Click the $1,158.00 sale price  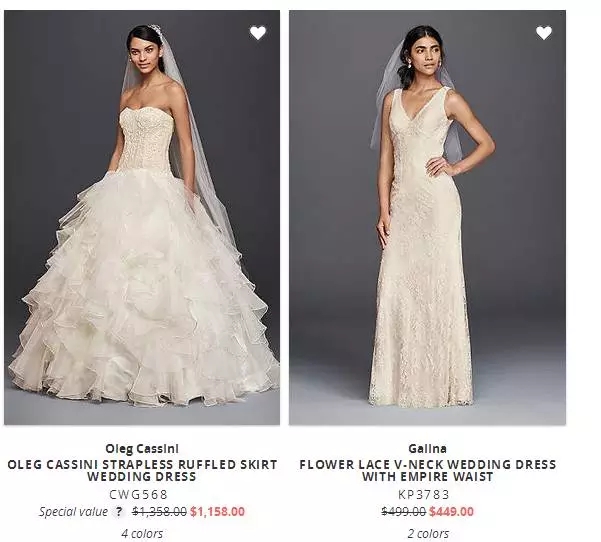pyautogui.click(x=217, y=512)
